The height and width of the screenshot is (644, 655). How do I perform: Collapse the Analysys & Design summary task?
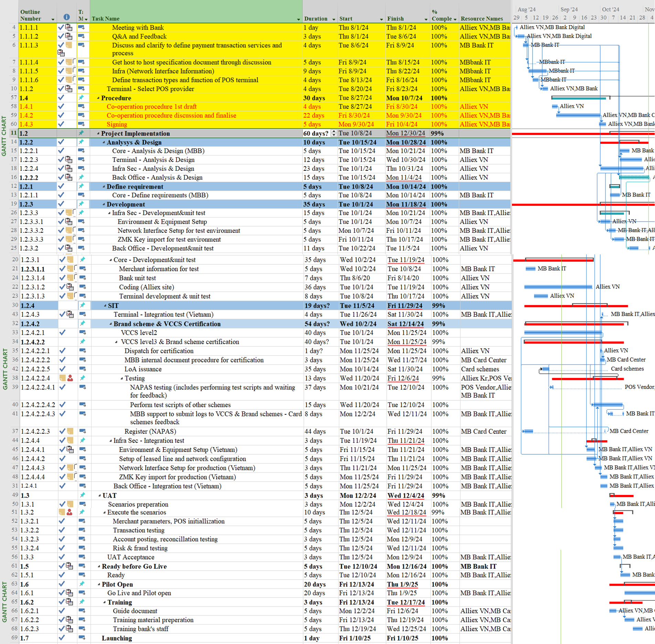pos(104,142)
